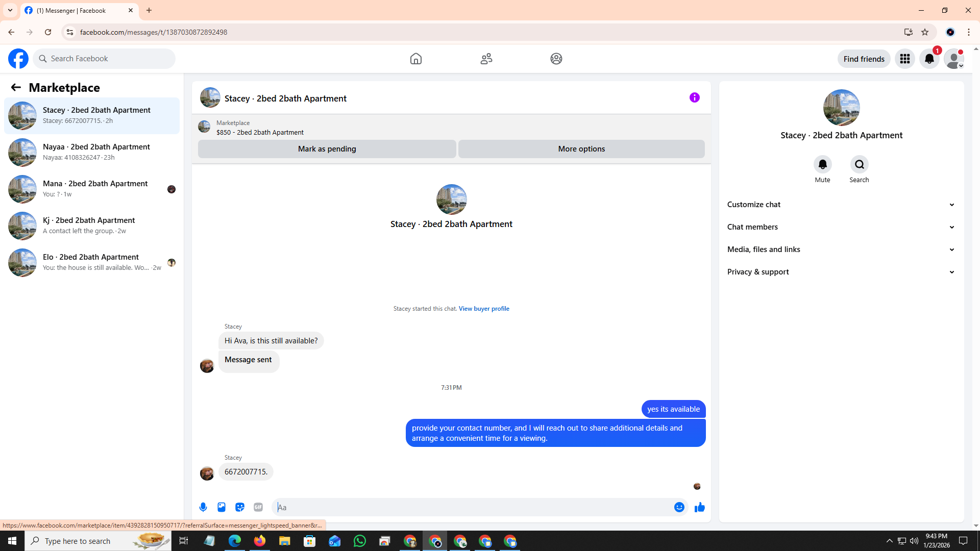Open the Facebook menu grid icon
Screen dimensions: 980x551
pyautogui.click(x=904, y=59)
